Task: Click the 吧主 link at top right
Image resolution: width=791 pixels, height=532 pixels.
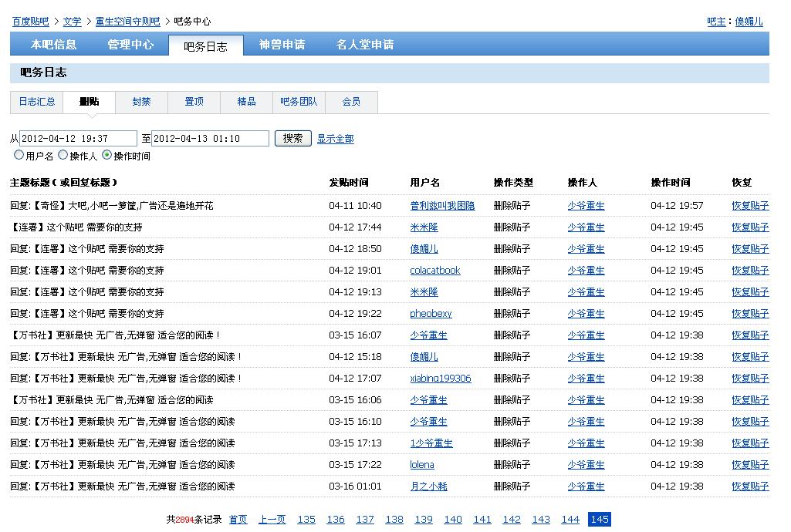Action: pyautogui.click(x=716, y=21)
